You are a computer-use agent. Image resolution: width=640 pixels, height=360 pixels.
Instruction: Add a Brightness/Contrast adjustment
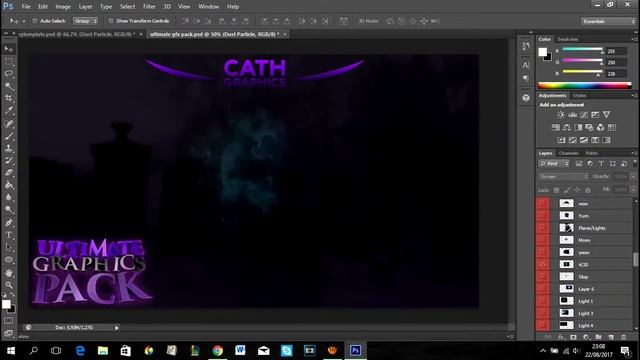point(561,115)
